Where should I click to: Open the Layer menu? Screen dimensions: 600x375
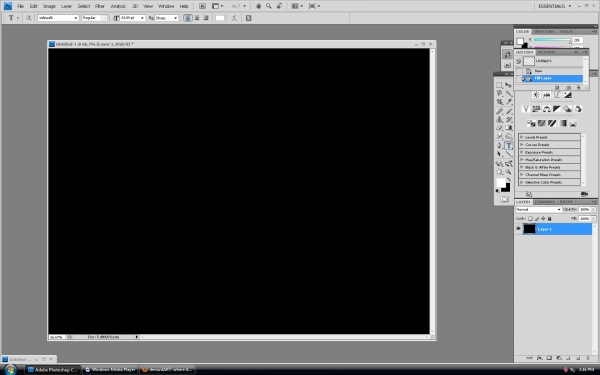[66, 6]
